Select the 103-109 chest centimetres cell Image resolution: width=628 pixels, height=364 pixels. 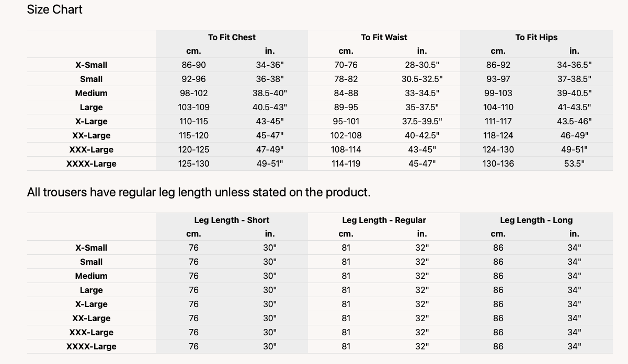coord(193,108)
